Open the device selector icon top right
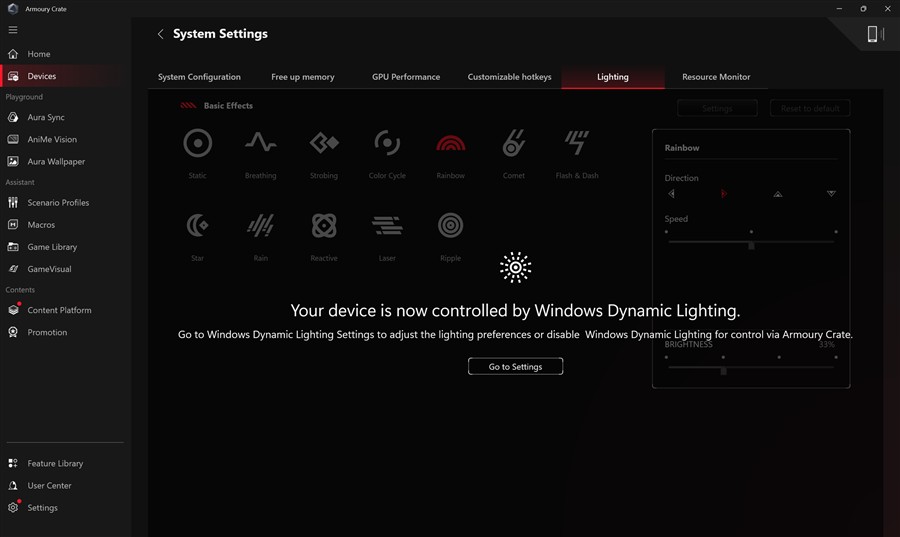 [875, 34]
